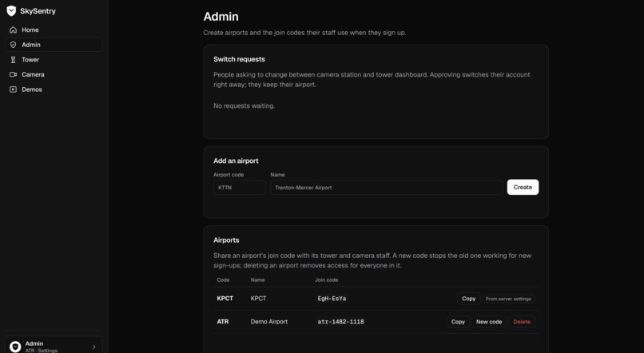Click the Tower icon in sidebar
Viewport: 644px width, 353px height.
point(13,60)
